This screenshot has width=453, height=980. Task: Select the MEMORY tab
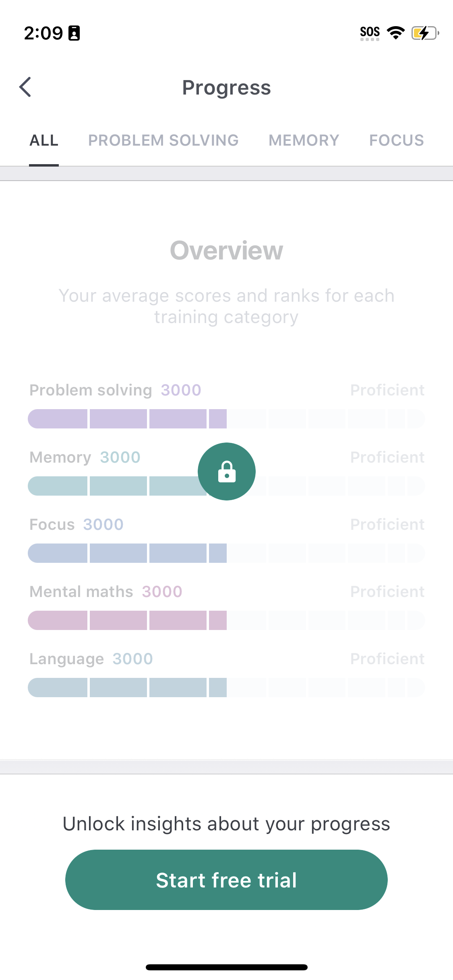tap(304, 140)
